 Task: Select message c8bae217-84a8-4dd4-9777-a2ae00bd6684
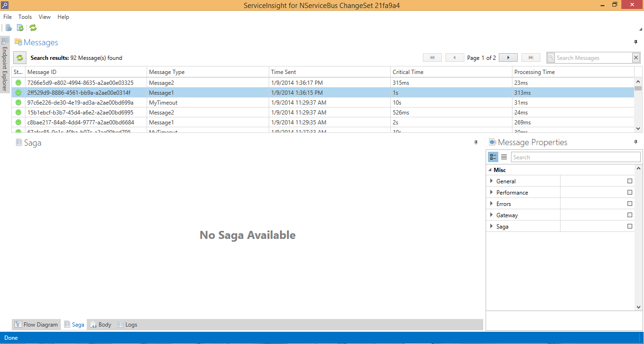tap(81, 122)
